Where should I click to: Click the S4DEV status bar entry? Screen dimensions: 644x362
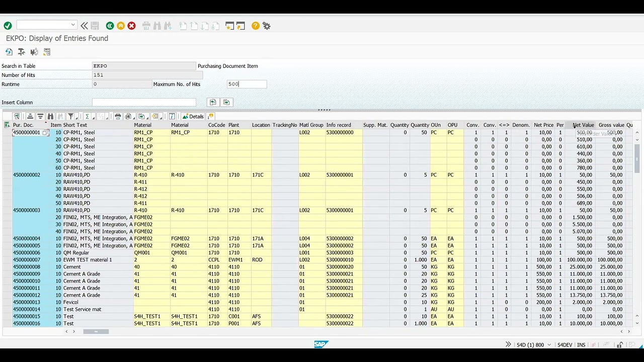[x=565, y=345]
